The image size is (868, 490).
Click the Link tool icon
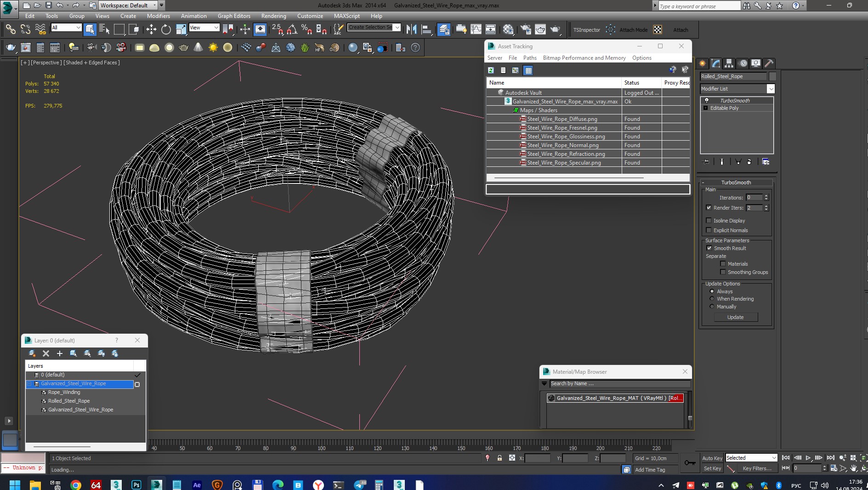(x=10, y=30)
